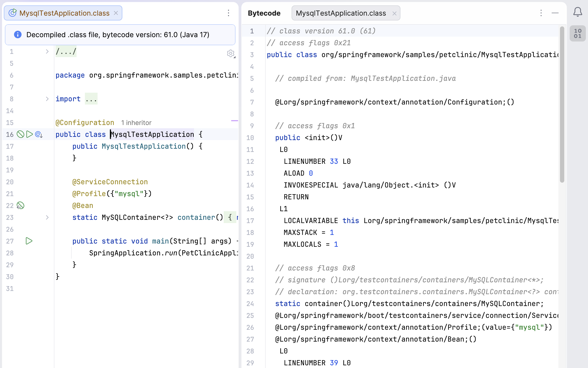The width and height of the screenshot is (588, 368).
Task: Expand the folded import statements
Action: pyautogui.click(x=47, y=99)
